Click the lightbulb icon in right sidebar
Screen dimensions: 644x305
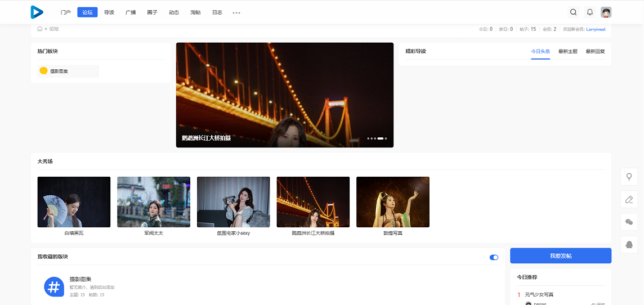point(629,176)
